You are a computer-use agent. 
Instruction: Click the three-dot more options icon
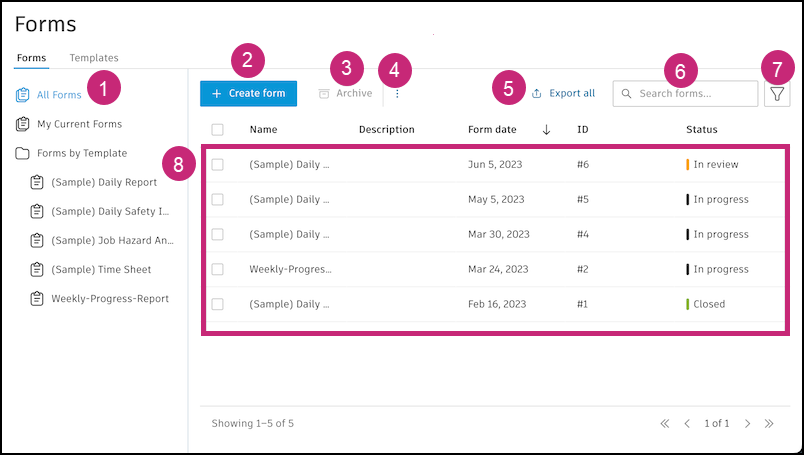(397, 94)
